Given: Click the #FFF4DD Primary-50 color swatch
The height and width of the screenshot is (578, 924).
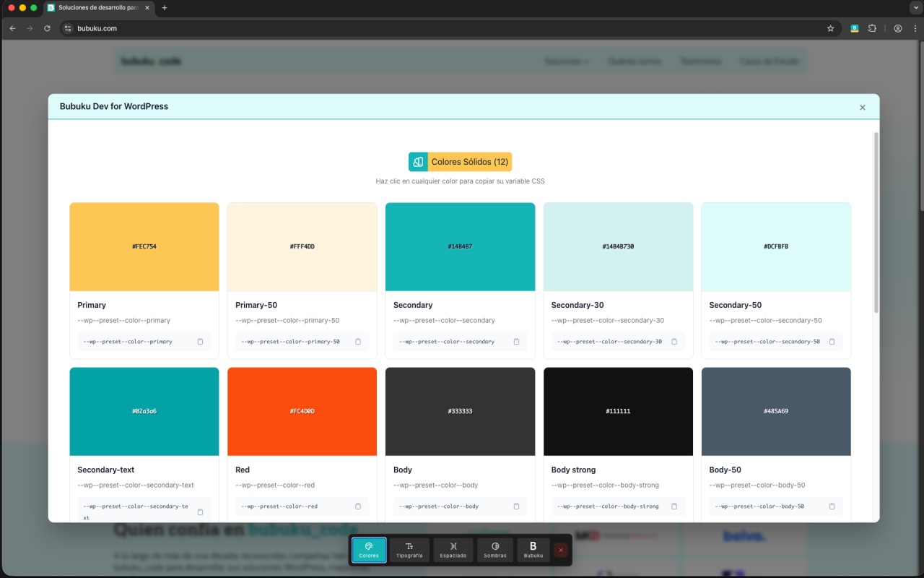Looking at the screenshot, I should (x=302, y=247).
